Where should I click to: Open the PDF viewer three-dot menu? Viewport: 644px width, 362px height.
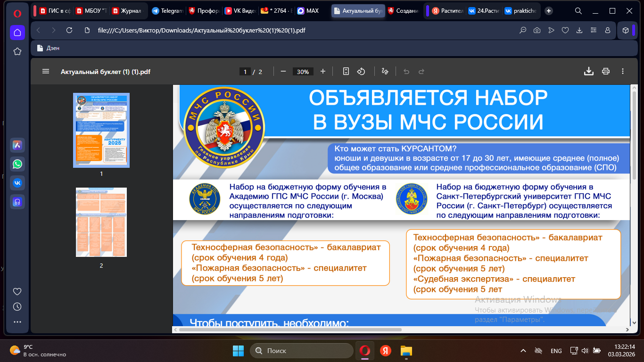pos(623,72)
